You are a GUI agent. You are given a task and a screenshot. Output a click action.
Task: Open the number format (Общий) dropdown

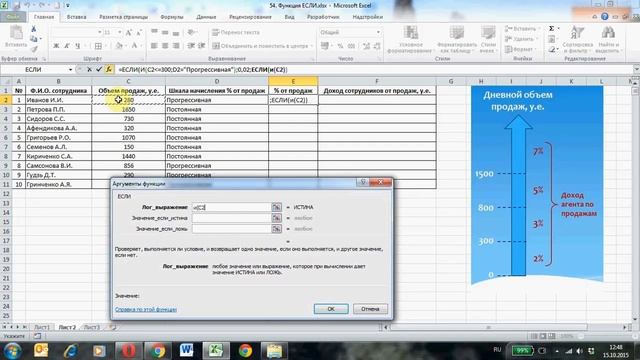378,32
